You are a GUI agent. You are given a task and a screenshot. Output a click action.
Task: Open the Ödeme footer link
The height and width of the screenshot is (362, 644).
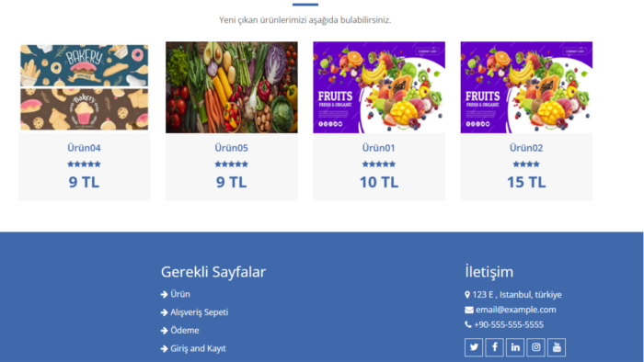tap(185, 330)
